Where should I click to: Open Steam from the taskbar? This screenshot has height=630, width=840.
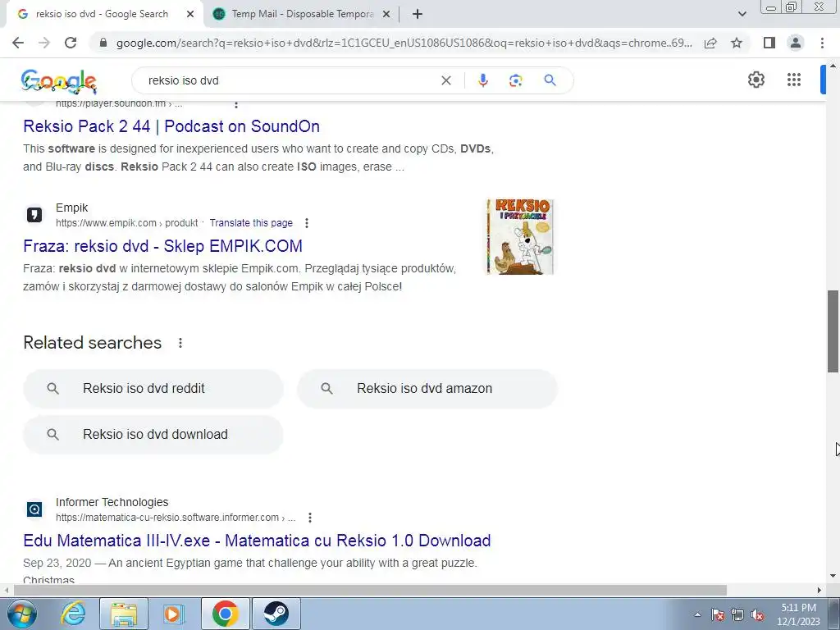tap(276, 614)
